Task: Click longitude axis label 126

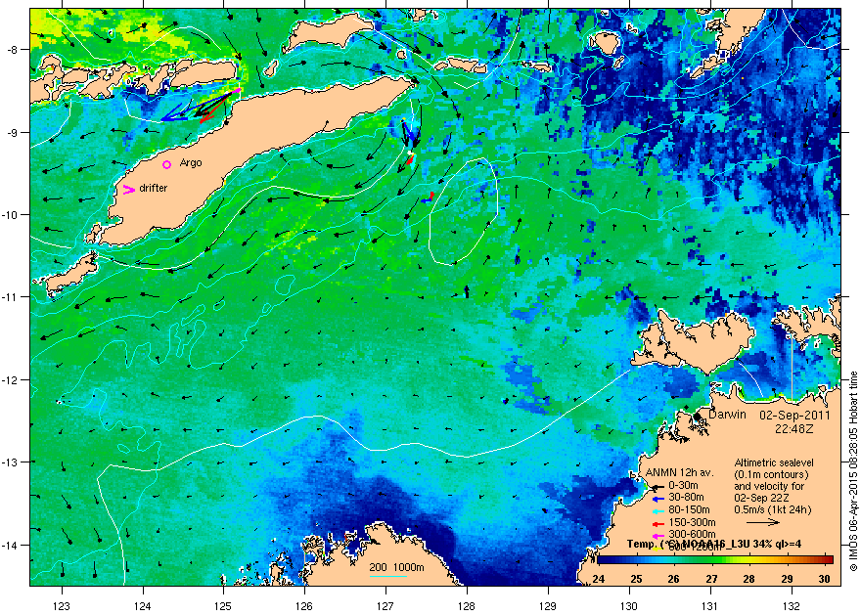Action: [x=304, y=606]
